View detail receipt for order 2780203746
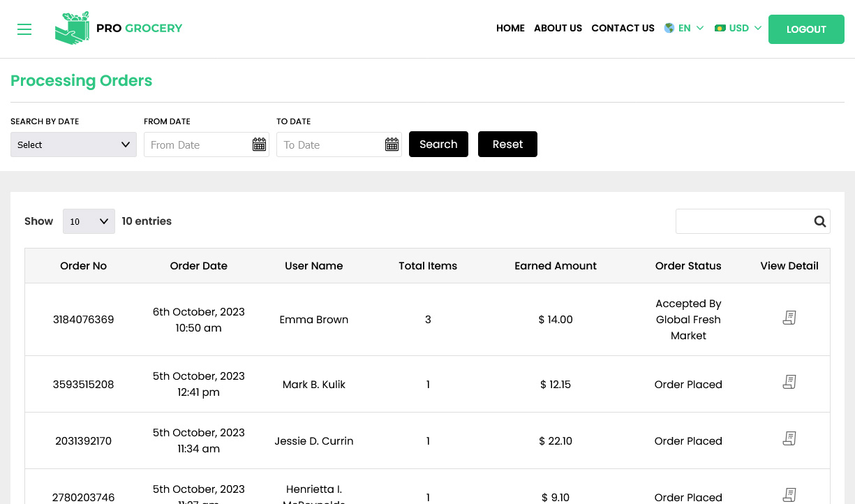This screenshot has width=855, height=504. tap(789, 495)
